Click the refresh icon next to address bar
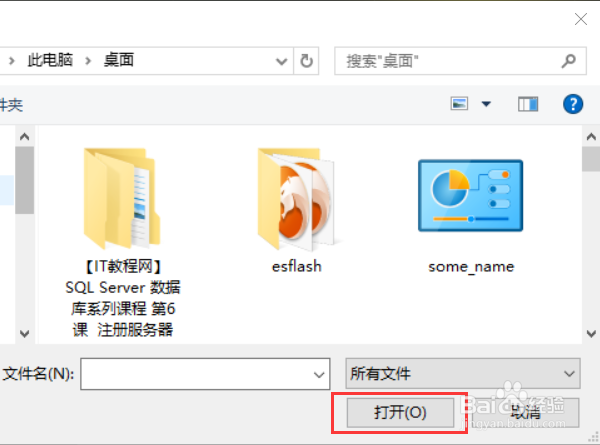 click(306, 61)
